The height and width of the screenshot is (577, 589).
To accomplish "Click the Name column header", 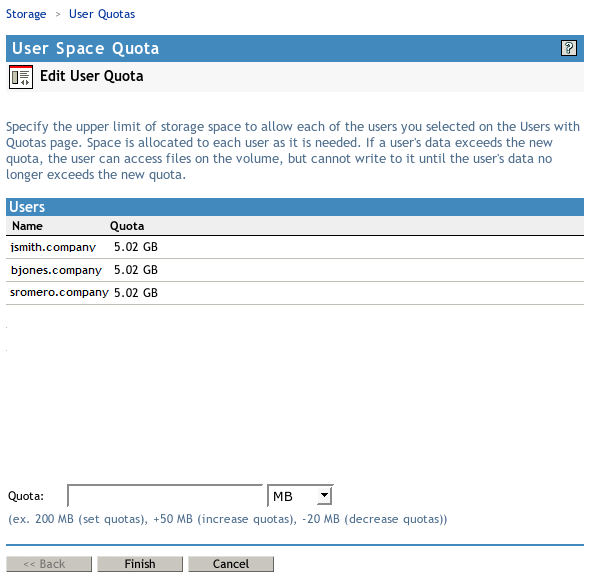I will (27, 226).
